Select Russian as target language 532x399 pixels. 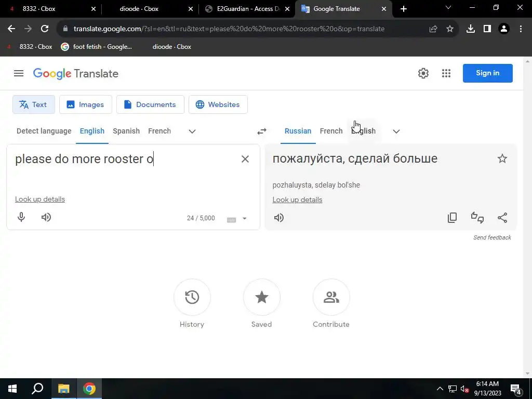pos(298,131)
